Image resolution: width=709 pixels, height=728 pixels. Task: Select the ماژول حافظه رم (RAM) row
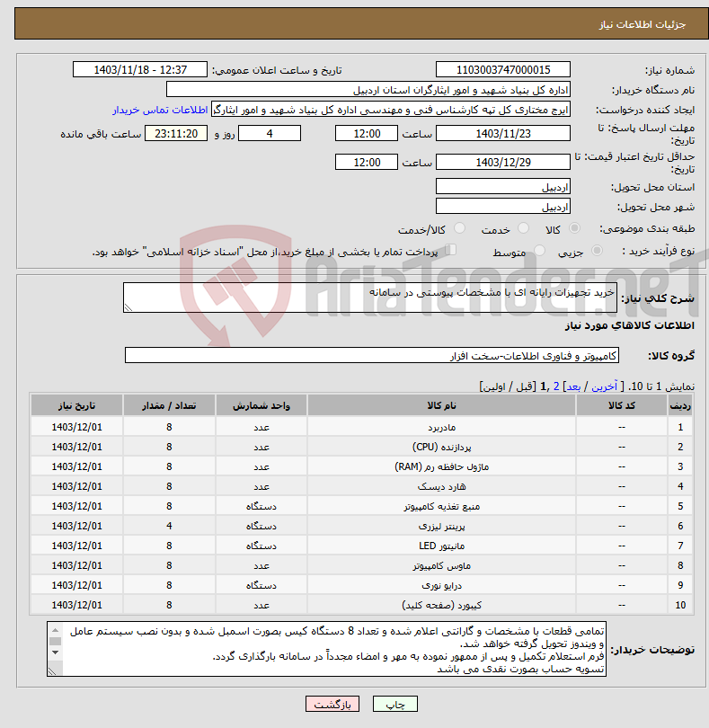pos(362,466)
